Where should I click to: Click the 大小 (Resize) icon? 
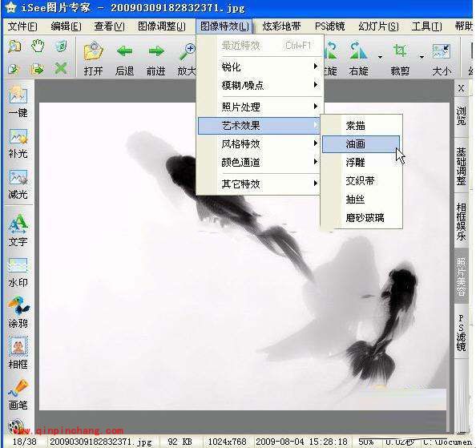(441, 51)
